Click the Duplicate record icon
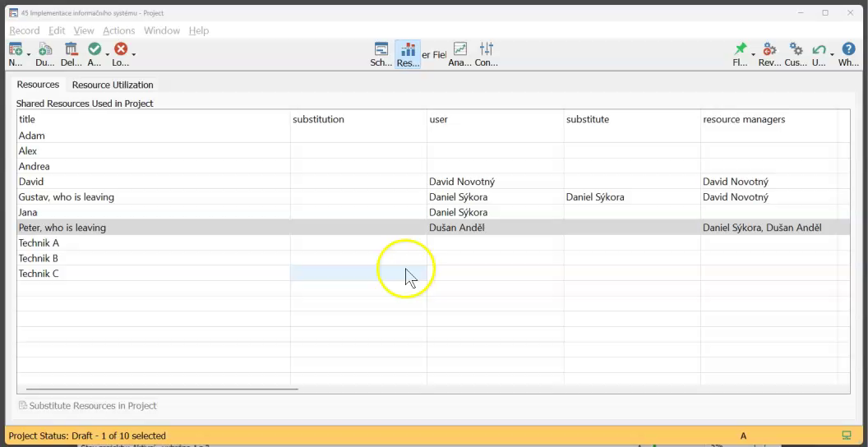The height and width of the screenshot is (447, 868). pyautogui.click(x=44, y=50)
